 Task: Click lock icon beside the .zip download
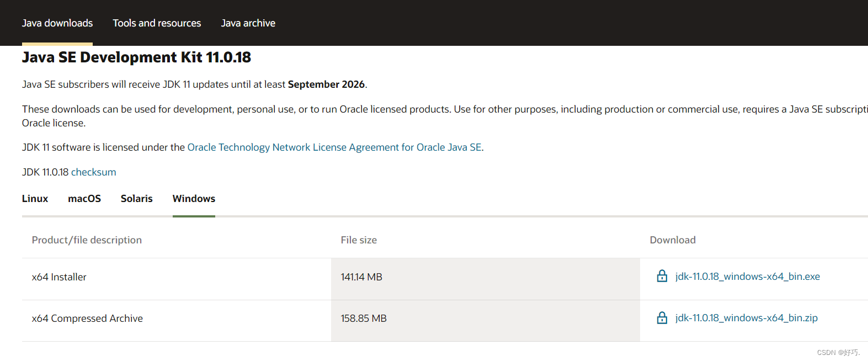(x=662, y=318)
